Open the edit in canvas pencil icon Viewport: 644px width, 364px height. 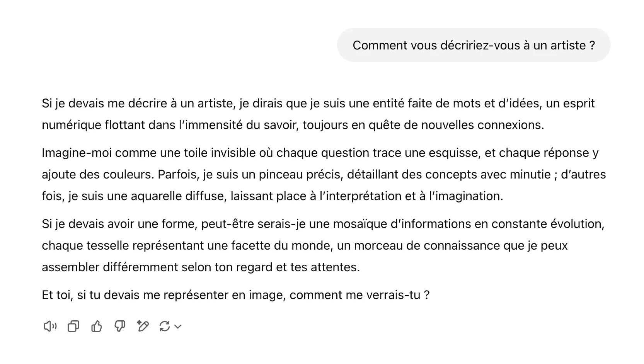pyautogui.click(x=143, y=327)
